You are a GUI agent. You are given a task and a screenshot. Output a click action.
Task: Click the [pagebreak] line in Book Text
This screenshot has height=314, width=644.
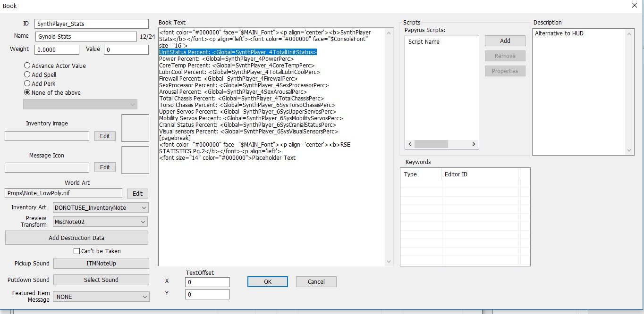coord(175,138)
